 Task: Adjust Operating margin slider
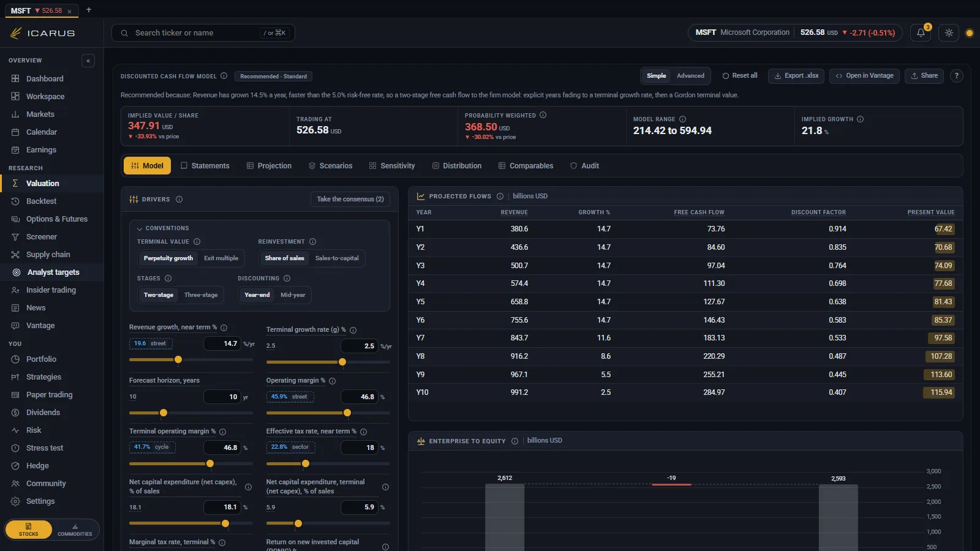coord(328,413)
